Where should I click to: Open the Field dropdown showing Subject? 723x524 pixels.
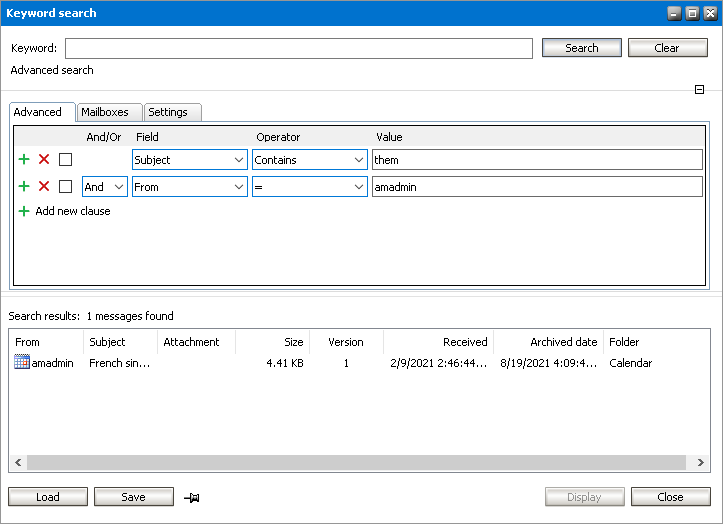(x=190, y=159)
